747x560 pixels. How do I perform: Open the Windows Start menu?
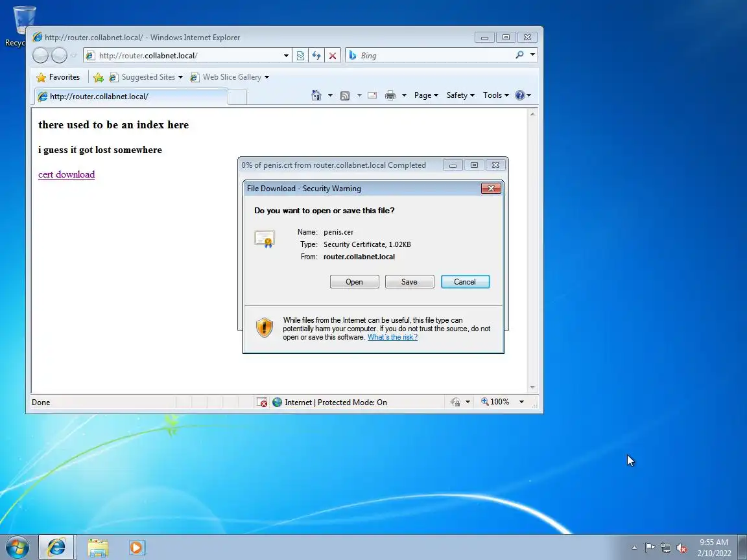coord(18,547)
